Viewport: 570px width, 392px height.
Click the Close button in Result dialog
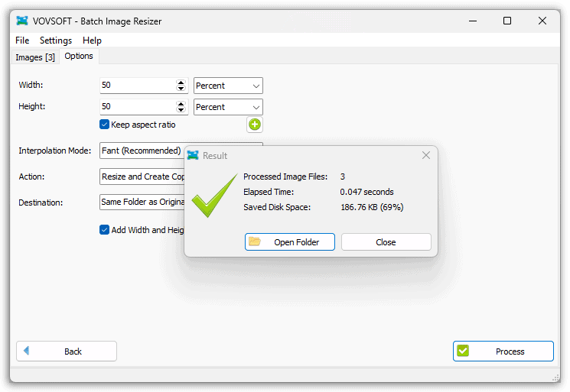[x=386, y=241]
